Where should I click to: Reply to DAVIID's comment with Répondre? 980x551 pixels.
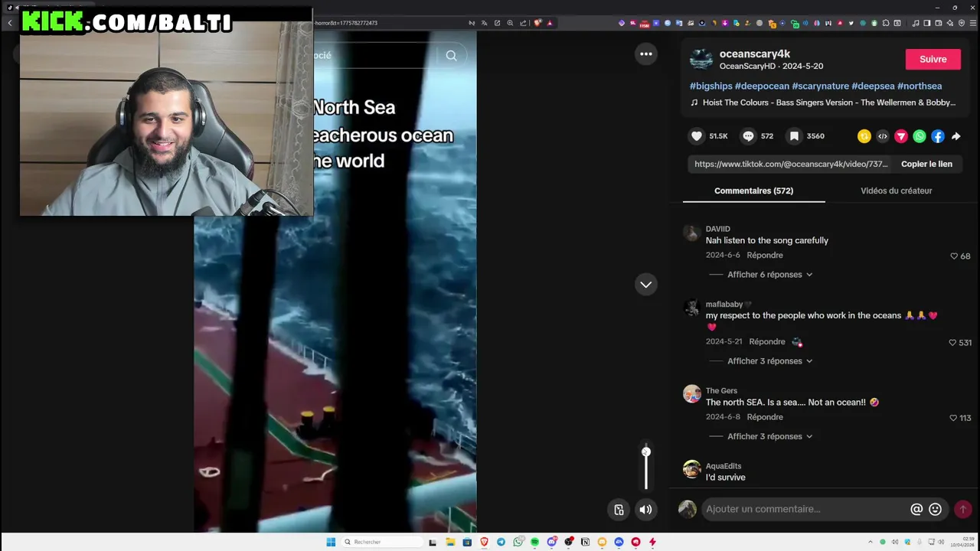(x=765, y=256)
